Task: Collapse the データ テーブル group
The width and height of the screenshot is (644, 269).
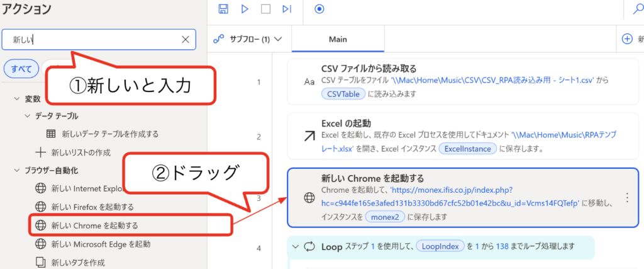Action: click(x=28, y=116)
